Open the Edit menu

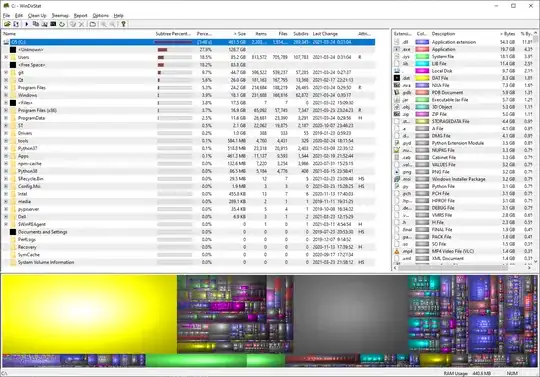coord(19,15)
